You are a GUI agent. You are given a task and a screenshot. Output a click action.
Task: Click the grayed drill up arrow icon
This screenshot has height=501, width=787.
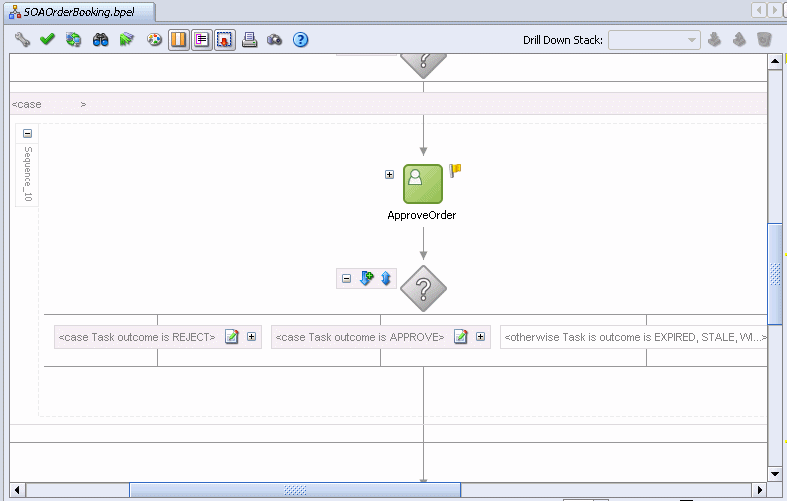tap(739, 39)
